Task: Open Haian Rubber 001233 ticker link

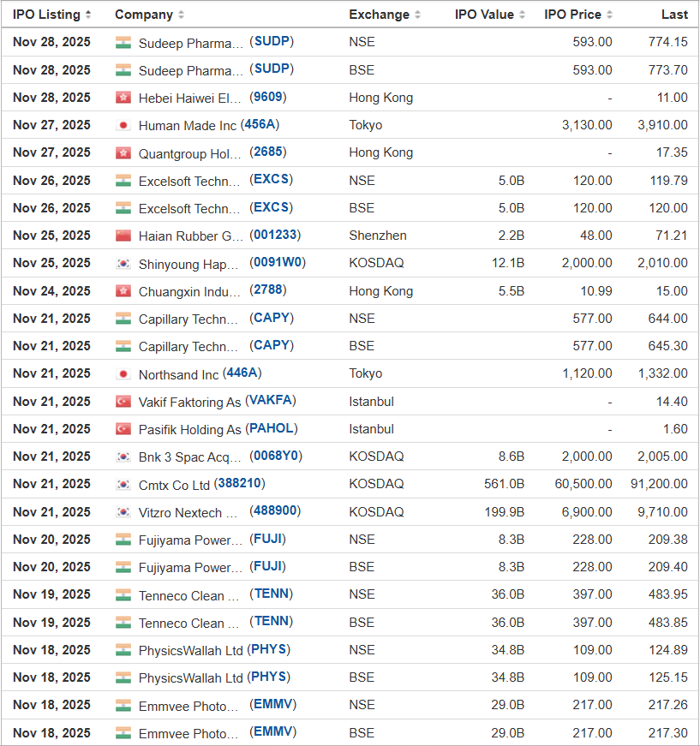Action: [275, 235]
